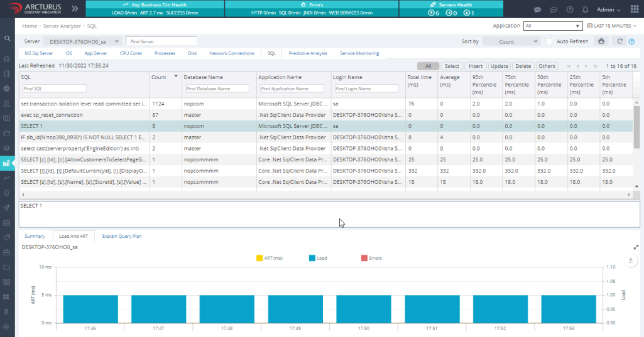Open the apps grid icon at top right
The height and width of the screenshot is (337, 644).
point(634,9)
